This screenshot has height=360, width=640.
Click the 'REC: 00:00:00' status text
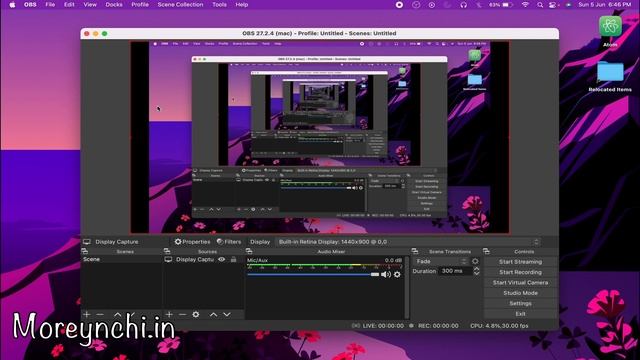(438, 326)
